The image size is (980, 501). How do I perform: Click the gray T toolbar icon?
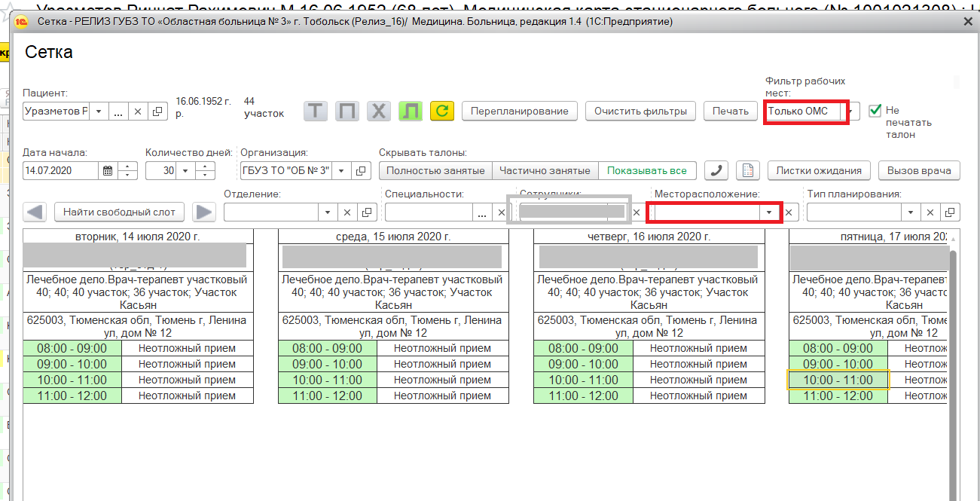click(316, 112)
